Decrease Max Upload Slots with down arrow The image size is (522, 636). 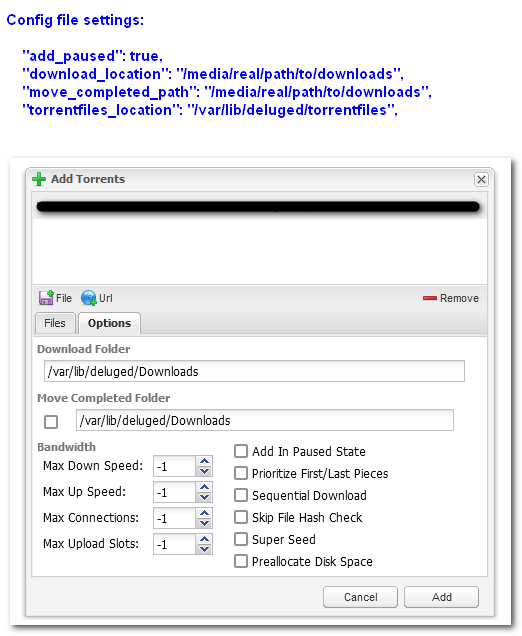(x=204, y=549)
